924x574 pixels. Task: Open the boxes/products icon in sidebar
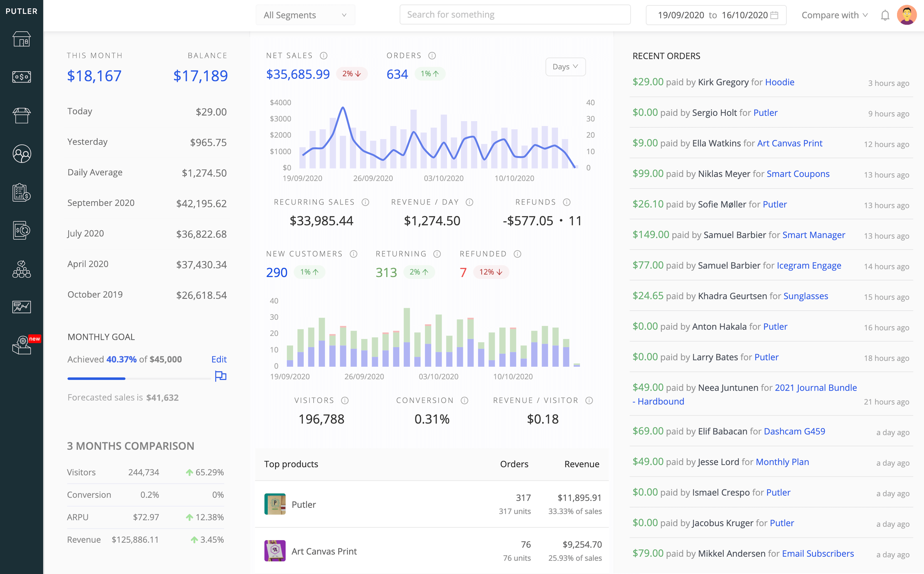22,116
